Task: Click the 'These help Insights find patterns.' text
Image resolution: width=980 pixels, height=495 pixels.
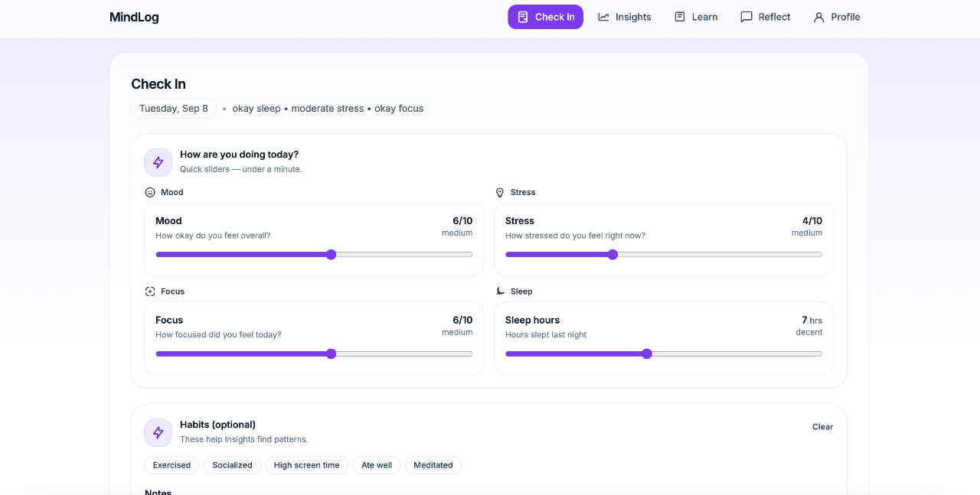Action: tap(243, 439)
